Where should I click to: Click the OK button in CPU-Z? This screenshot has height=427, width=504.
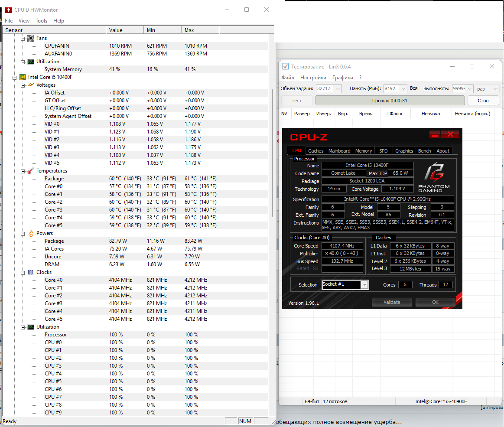tap(435, 302)
